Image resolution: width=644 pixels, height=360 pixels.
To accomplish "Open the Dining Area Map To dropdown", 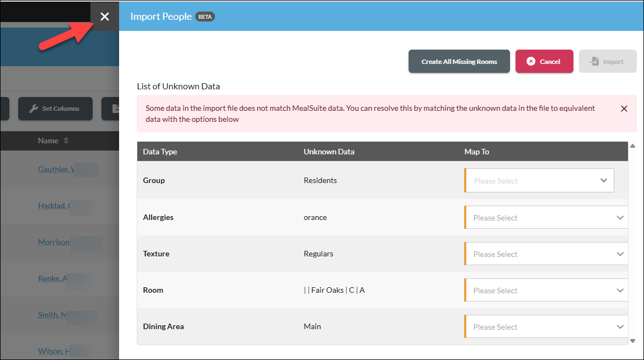I will [546, 327].
